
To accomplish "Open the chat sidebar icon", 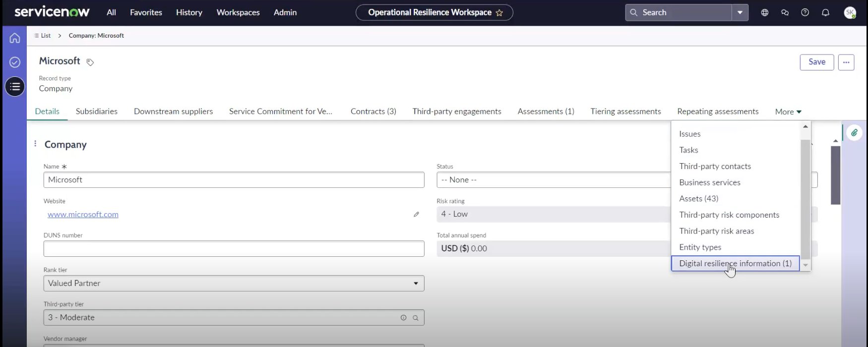I will coord(785,12).
